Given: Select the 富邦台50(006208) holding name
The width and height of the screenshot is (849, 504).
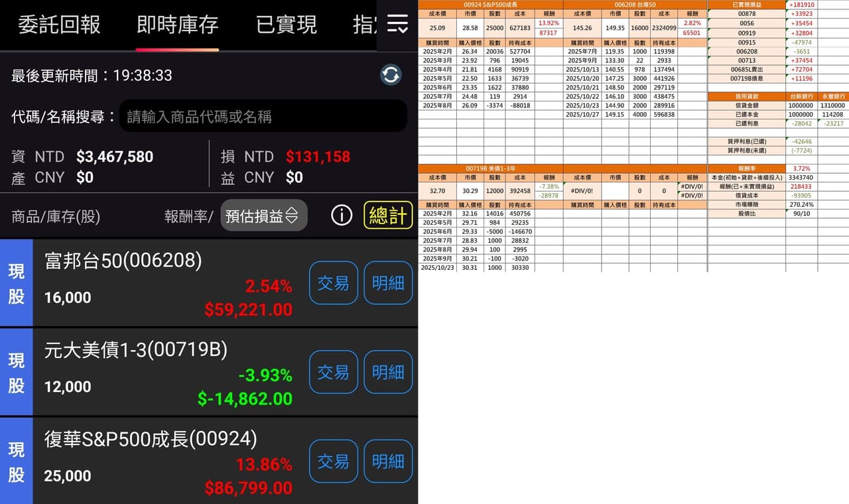Looking at the screenshot, I should pos(123,261).
